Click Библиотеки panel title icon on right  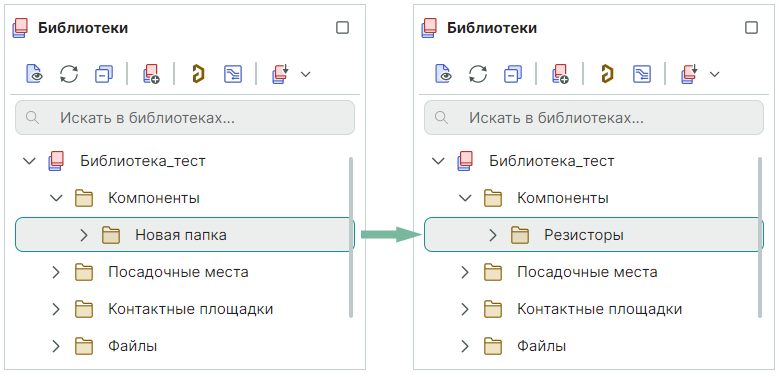tap(429, 28)
